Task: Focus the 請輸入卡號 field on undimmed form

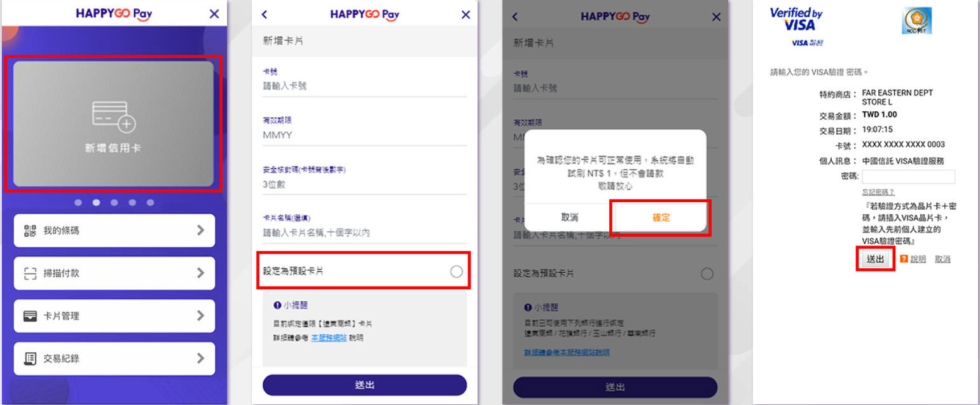Action: (x=364, y=86)
